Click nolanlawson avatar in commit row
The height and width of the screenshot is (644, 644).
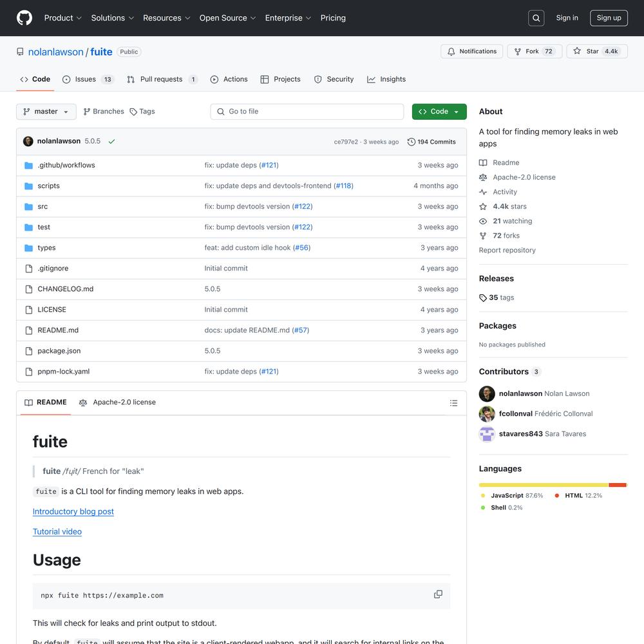click(x=28, y=141)
